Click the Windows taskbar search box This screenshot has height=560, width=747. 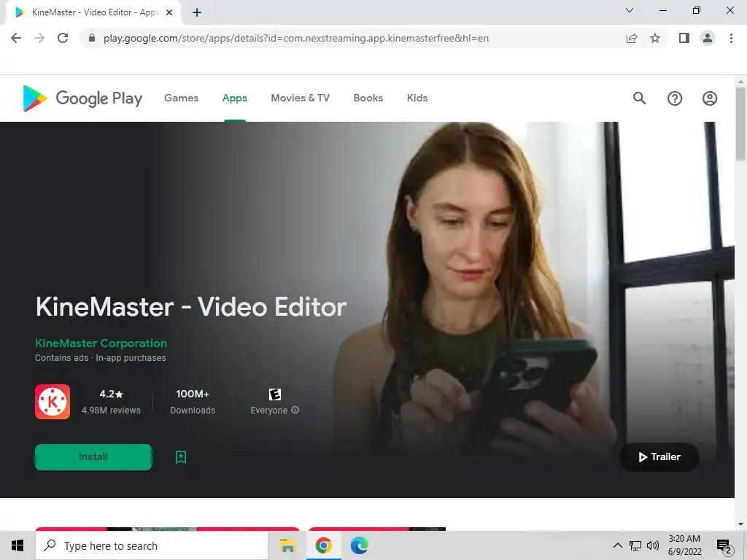[152, 545]
